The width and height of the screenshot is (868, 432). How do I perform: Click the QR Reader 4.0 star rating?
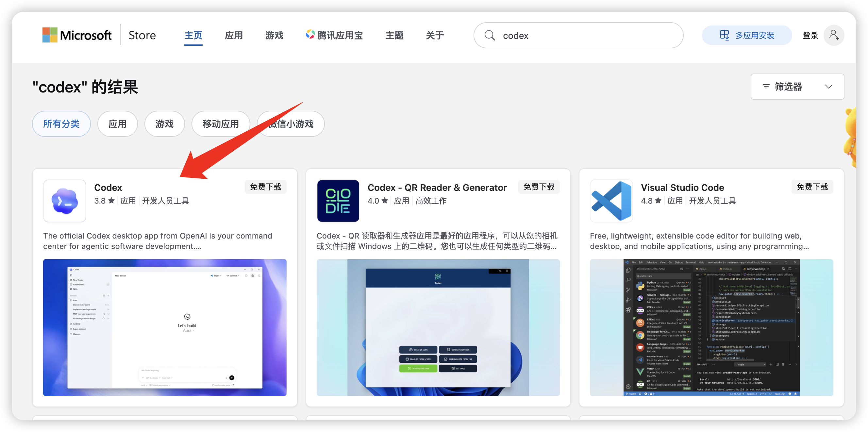click(378, 201)
